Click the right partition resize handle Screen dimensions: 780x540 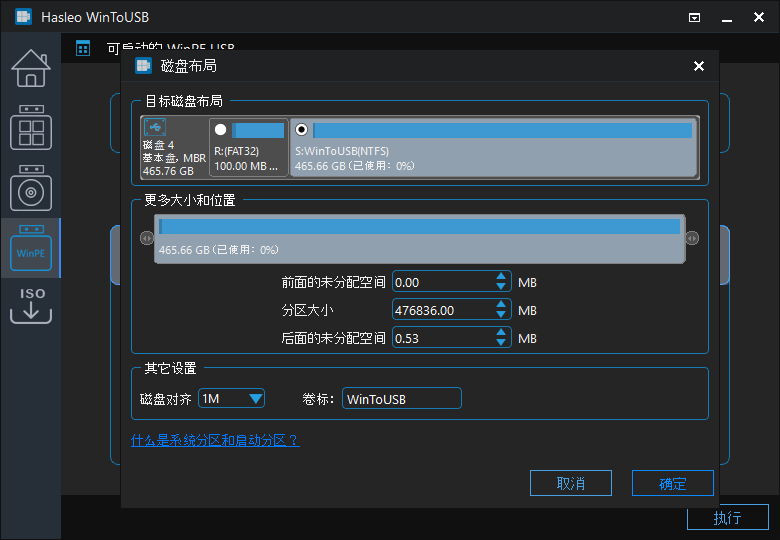coord(692,239)
